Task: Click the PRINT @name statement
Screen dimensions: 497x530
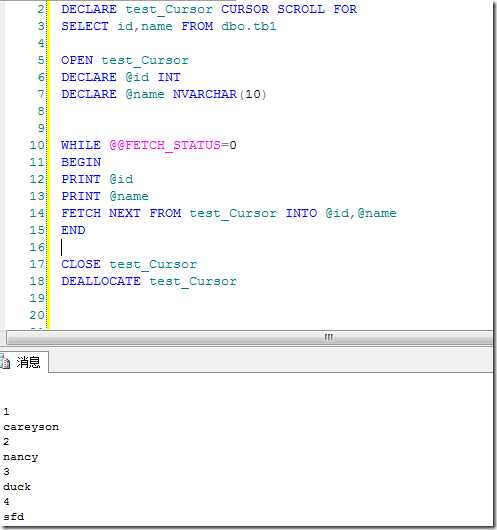Action: 105,196
